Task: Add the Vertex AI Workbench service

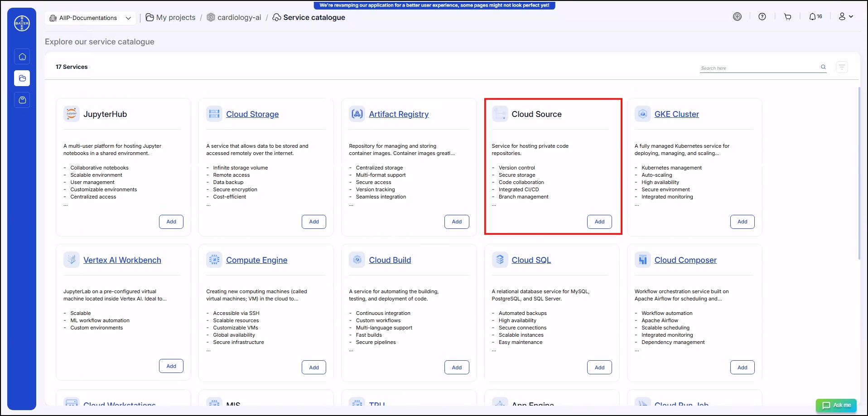Action: click(x=171, y=366)
